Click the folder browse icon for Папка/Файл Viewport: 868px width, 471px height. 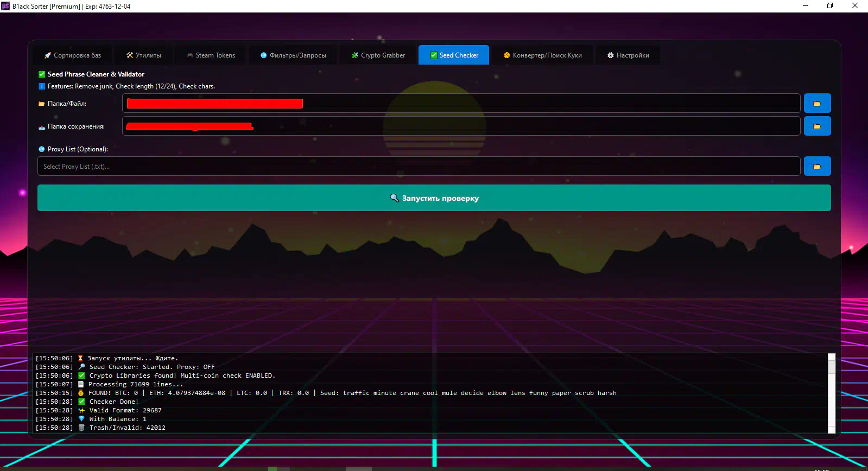pyautogui.click(x=817, y=104)
